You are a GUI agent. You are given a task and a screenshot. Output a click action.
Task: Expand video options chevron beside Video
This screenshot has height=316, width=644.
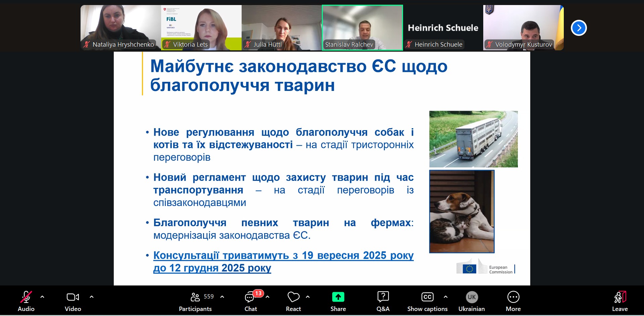pyautogui.click(x=92, y=297)
